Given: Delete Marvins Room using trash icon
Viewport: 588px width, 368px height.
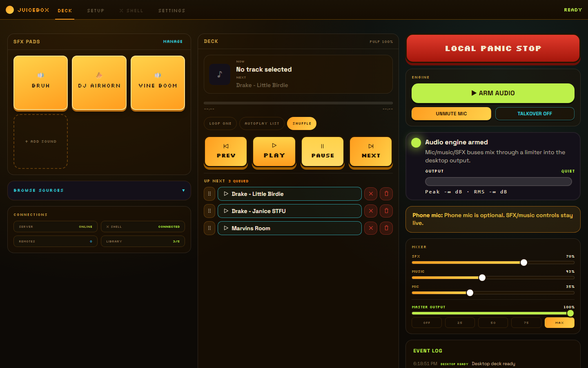Looking at the screenshot, I should pos(386,228).
